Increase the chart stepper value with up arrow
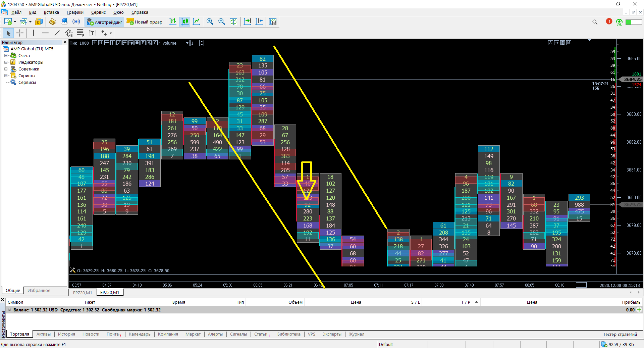 click(x=202, y=42)
